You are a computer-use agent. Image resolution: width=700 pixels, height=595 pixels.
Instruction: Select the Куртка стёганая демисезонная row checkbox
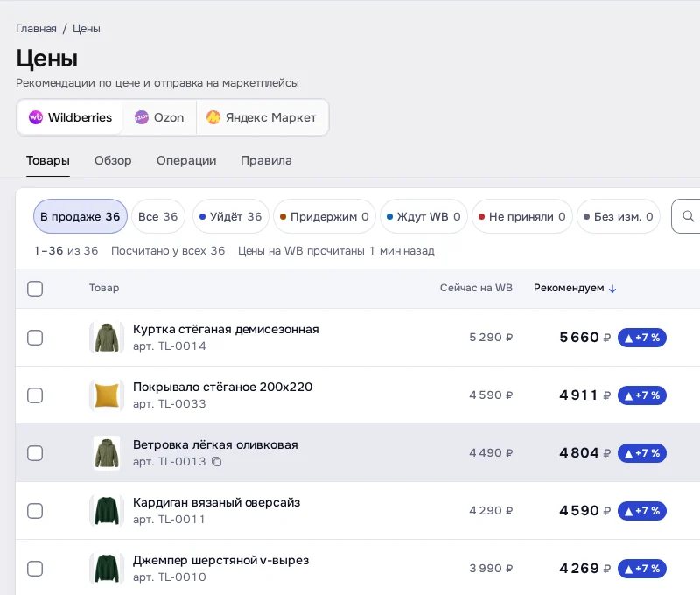(35, 338)
